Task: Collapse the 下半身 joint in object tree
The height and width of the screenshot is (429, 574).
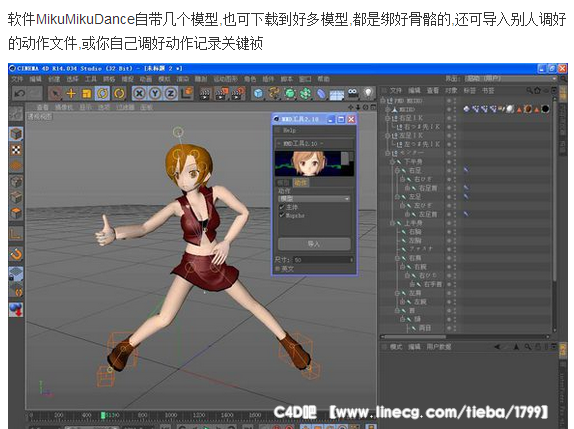Action: (x=392, y=161)
